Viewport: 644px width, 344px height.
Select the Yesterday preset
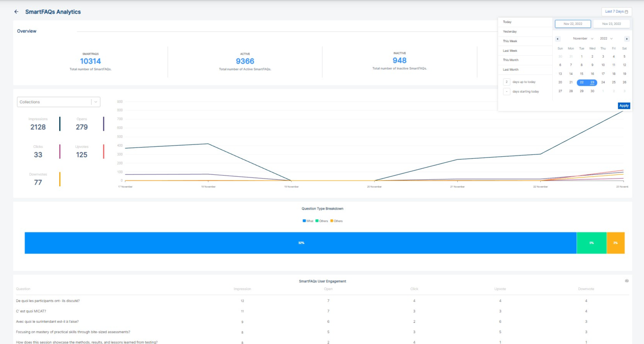click(x=525, y=32)
